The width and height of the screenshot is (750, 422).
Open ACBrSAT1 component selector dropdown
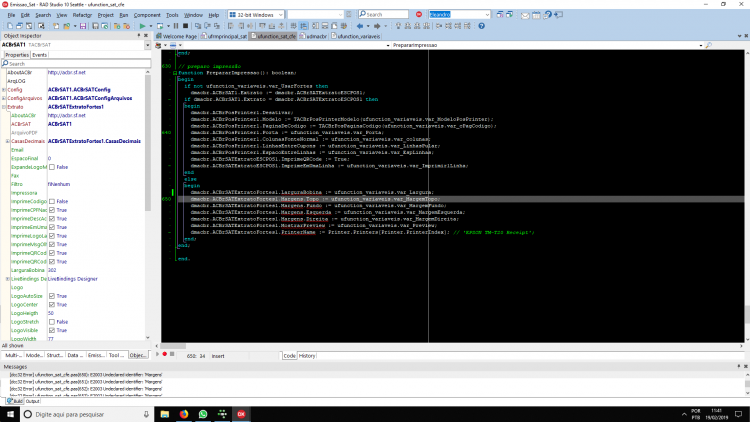(x=147, y=45)
